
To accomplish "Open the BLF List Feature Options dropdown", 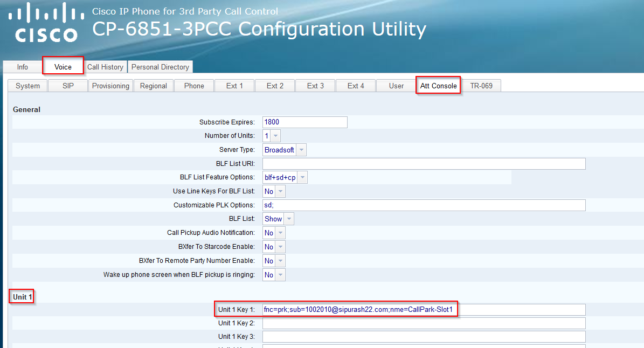I will [x=302, y=177].
